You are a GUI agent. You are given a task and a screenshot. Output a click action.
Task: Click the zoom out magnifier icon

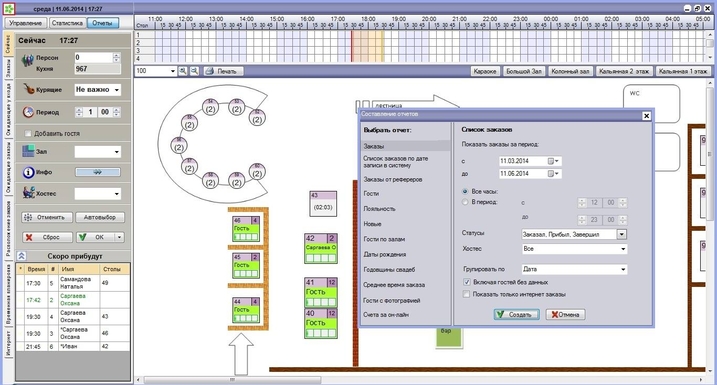(x=194, y=71)
